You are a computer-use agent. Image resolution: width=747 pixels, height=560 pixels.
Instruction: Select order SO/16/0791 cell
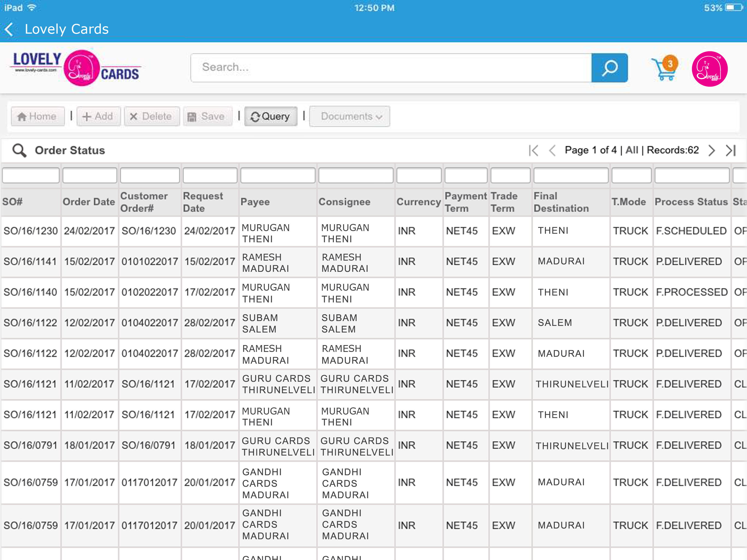click(x=31, y=445)
